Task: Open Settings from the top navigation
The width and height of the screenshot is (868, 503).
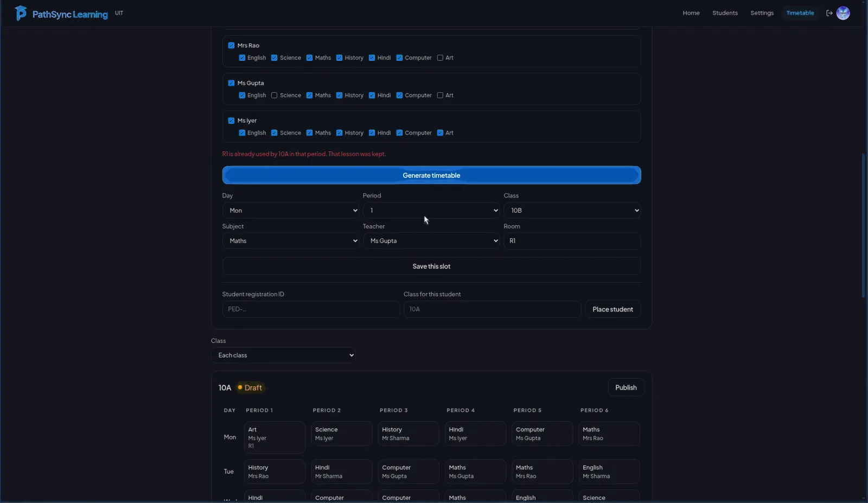Action: (762, 13)
